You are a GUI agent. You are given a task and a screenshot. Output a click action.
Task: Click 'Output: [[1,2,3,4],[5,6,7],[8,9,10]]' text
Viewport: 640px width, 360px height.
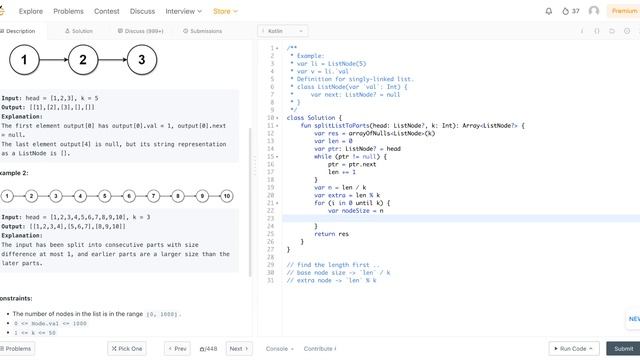(x=64, y=227)
